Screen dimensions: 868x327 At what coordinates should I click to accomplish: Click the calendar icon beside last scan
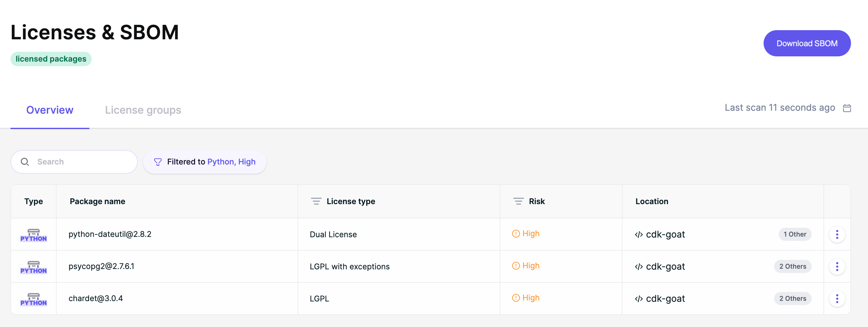point(847,108)
